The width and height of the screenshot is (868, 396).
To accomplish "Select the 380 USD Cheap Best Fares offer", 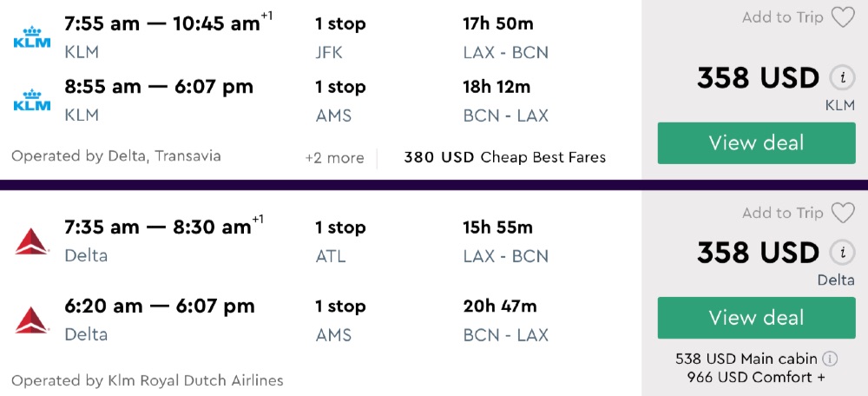I will [x=504, y=158].
